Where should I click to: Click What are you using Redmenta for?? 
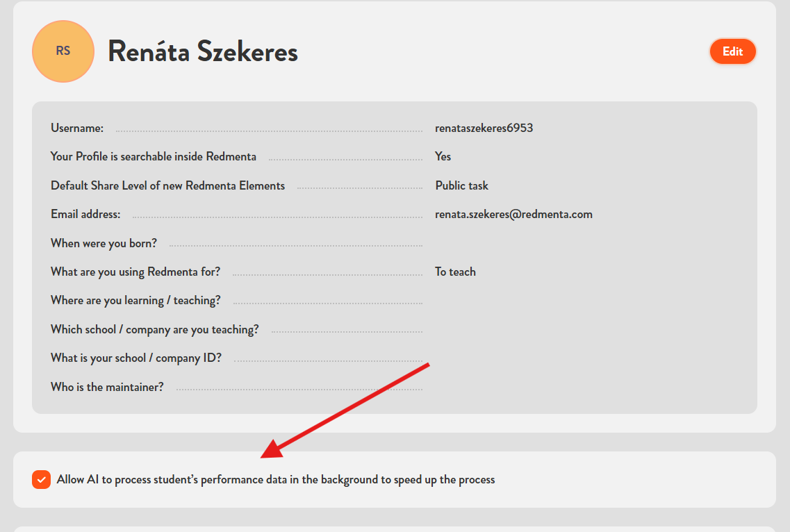tap(135, 272)
